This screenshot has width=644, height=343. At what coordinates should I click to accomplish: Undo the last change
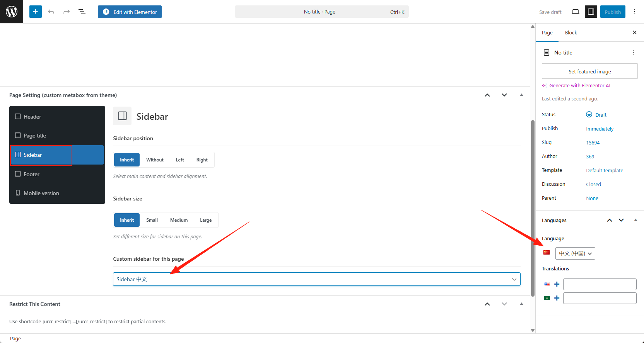51,12
